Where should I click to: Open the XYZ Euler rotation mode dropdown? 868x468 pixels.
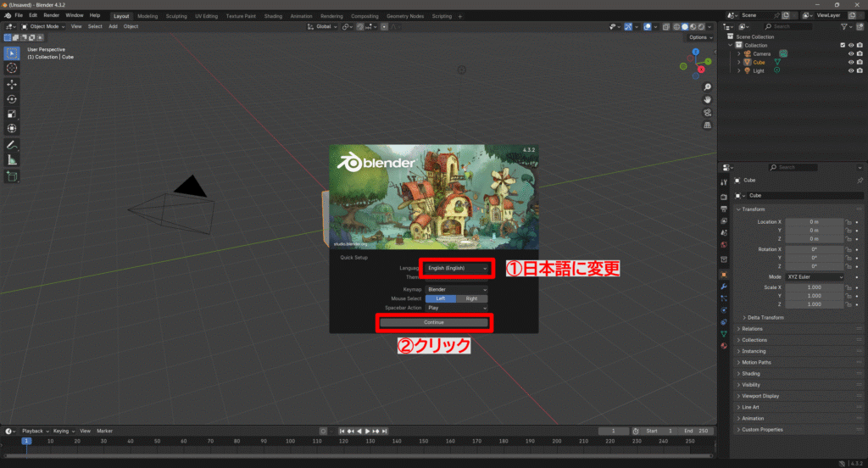point(815,277)
